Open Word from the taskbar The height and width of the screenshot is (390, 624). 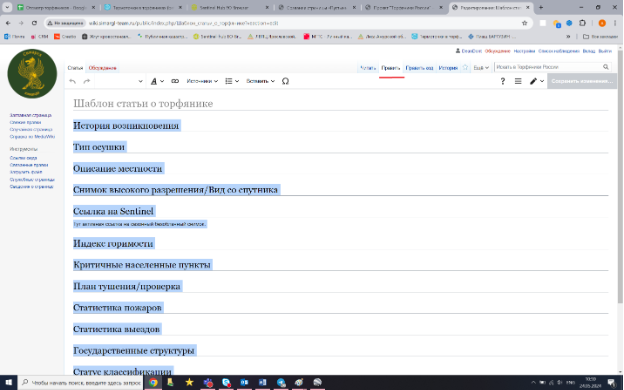263,382
